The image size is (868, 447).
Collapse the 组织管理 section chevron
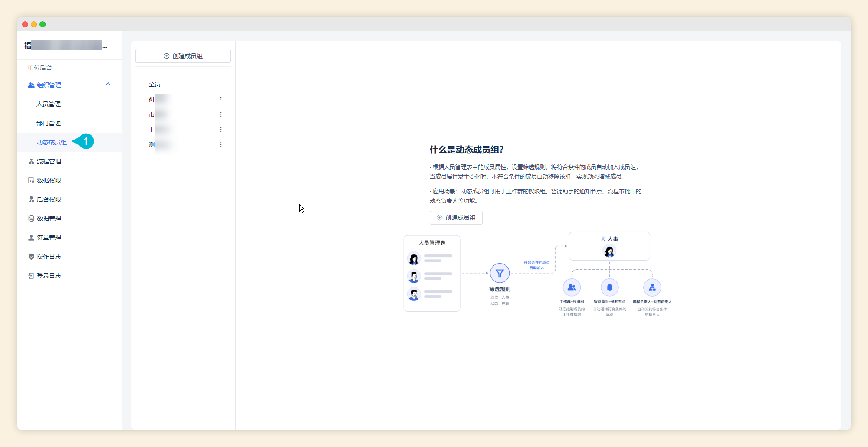click(108, 84)
